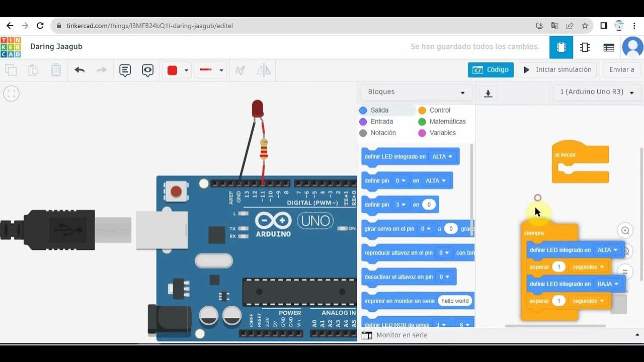Toggle notes visibility eye icon

(147, 70)
